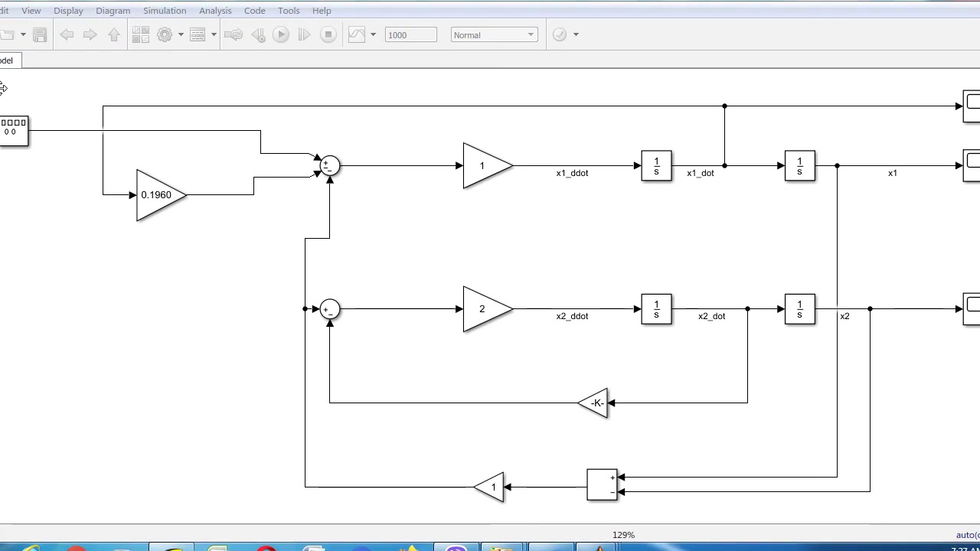Open the Display menu

pos(68,11)
